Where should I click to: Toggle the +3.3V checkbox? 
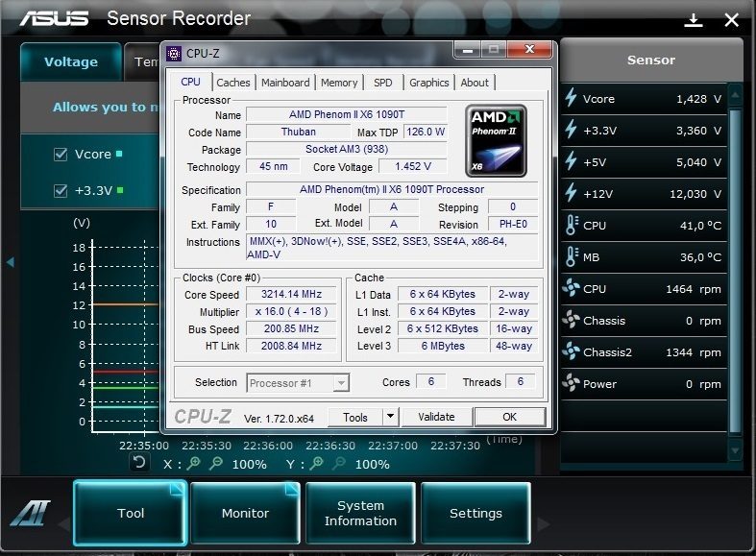pos(61,191)
